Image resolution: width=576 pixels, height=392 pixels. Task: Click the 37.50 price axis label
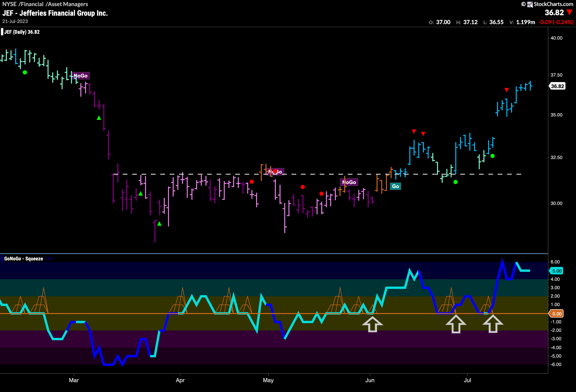point(556,75)
